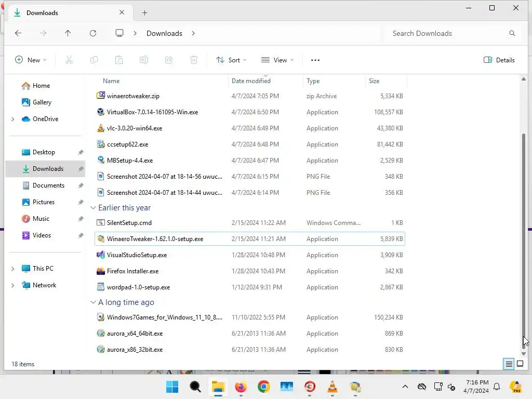Open taskbar Search
The height and width of the screenshot is (399, 532).
click(195, 387)
